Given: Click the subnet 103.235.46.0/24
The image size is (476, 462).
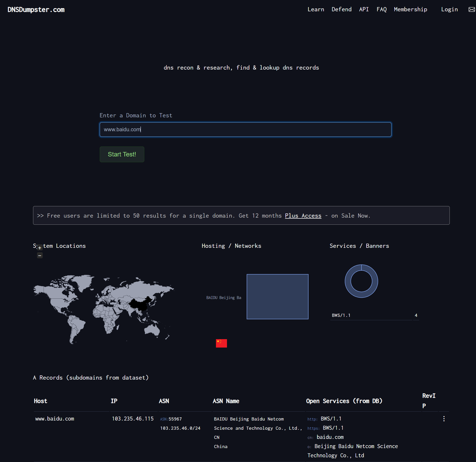Looking at the screenshot, I should 180,428.
